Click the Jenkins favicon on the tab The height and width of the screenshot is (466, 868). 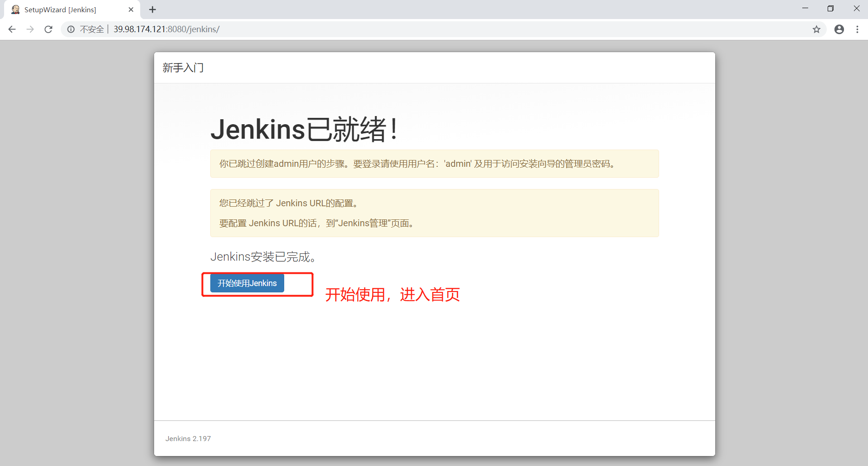click(x=15, y=10)
